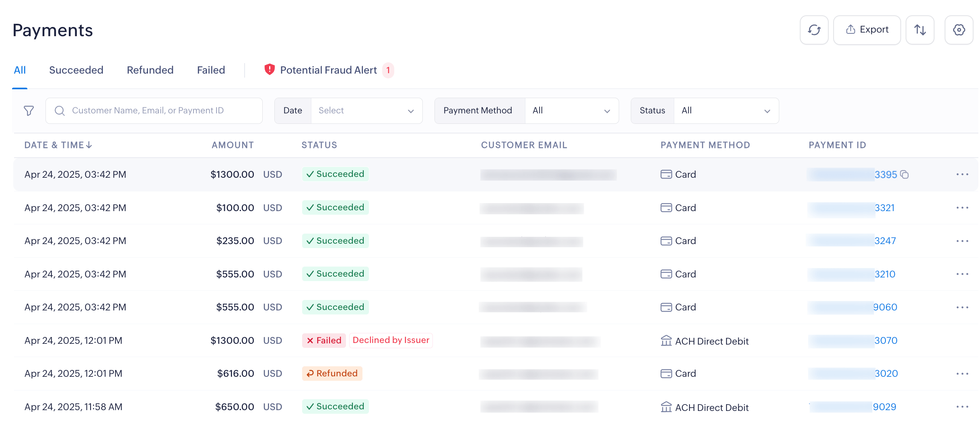Open the Status dropdown

[x=725, y=110]
